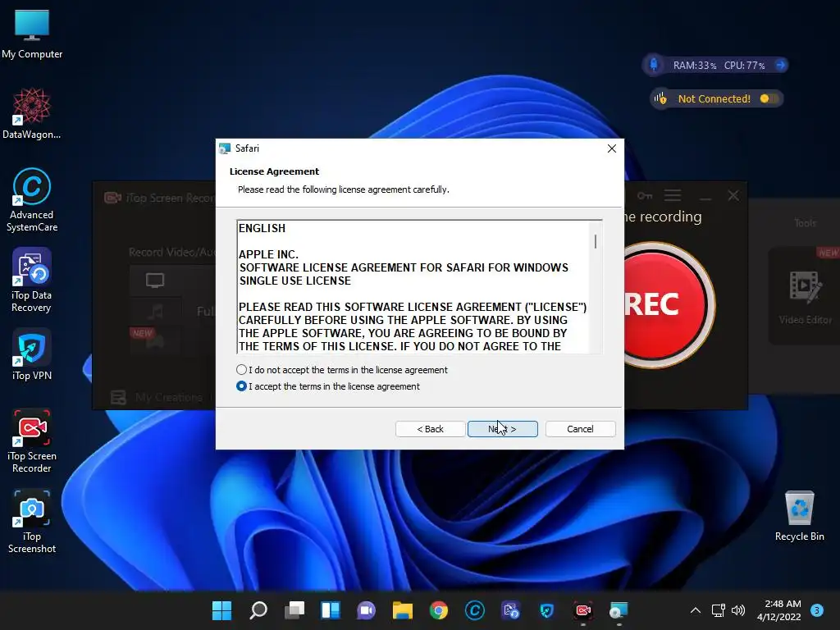Close the Safari installer dialog
840x630 pixels.
click(x=612, y=148)
